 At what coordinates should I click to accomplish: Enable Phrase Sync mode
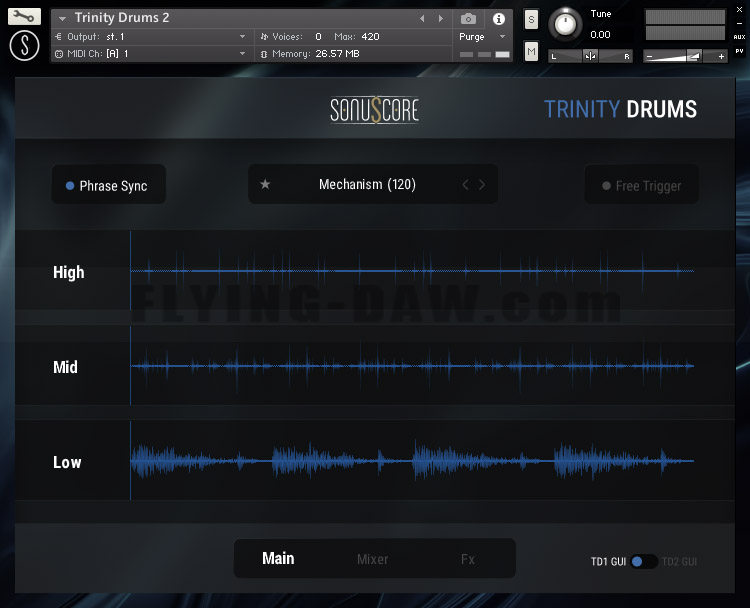pos(109,185)
